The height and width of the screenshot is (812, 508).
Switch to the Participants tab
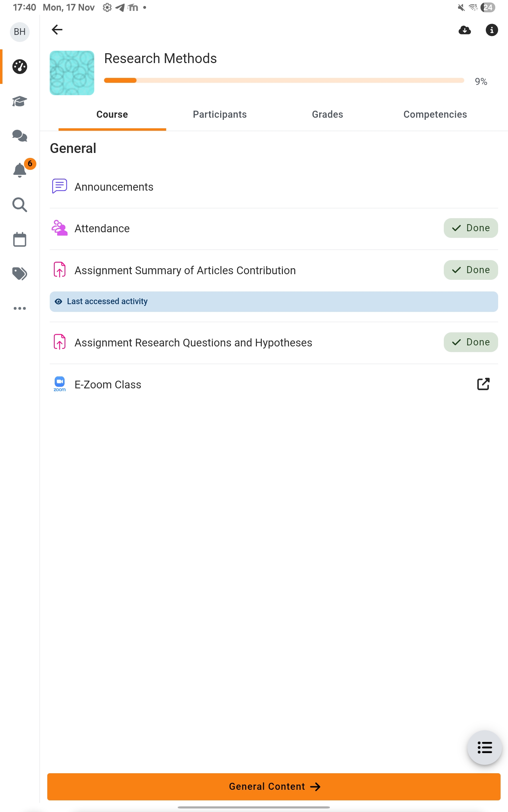click(220, 115)
